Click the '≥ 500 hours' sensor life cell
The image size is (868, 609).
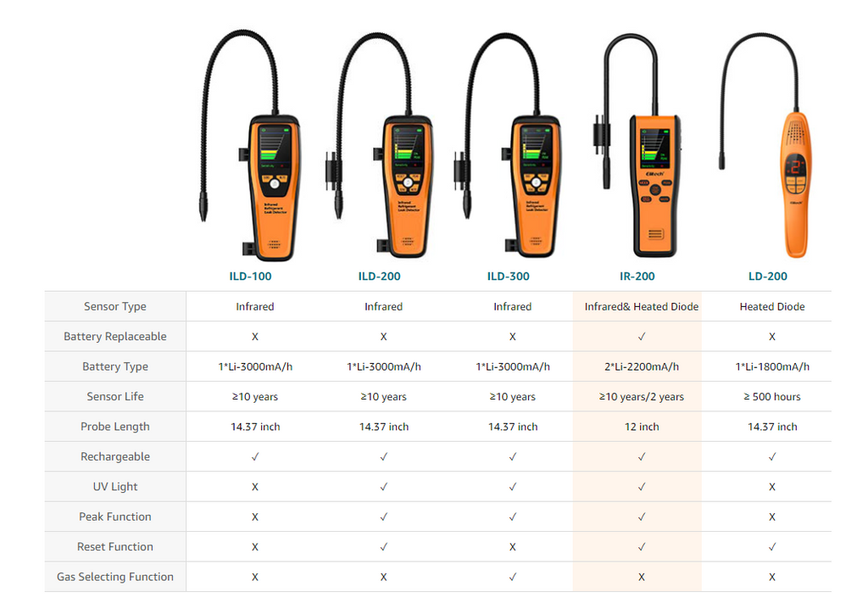(772, 396)
